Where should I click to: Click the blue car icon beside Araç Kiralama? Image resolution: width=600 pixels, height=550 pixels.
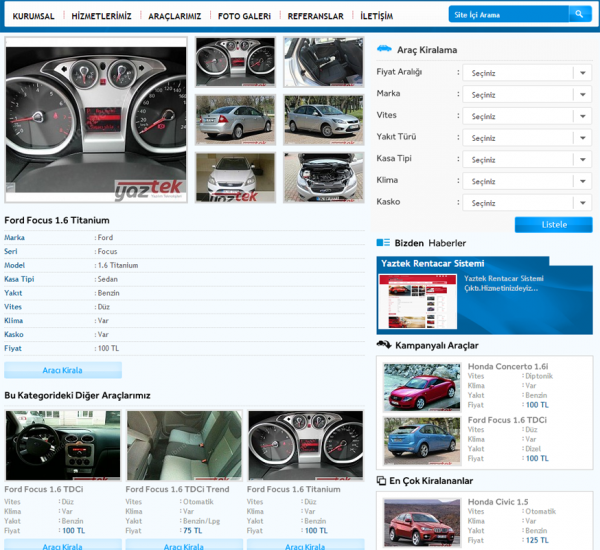(x=384, y=49)
